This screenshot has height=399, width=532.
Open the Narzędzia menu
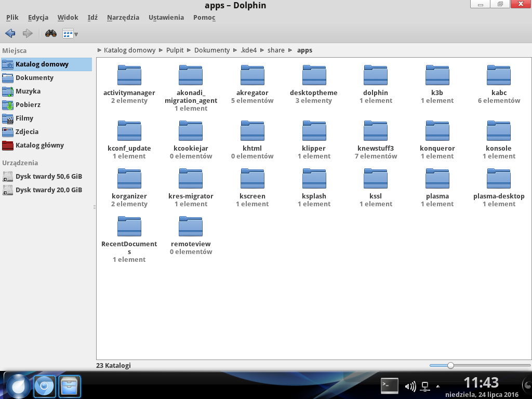coord(123,17)
